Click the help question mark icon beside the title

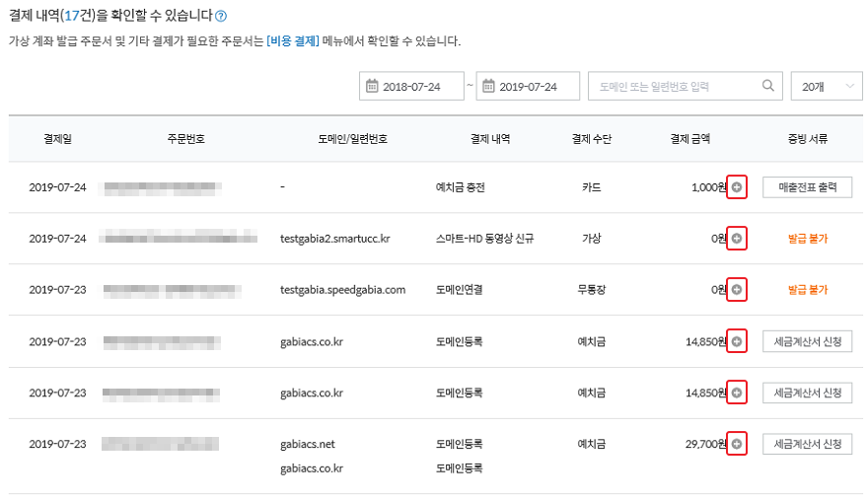point(221,16)
